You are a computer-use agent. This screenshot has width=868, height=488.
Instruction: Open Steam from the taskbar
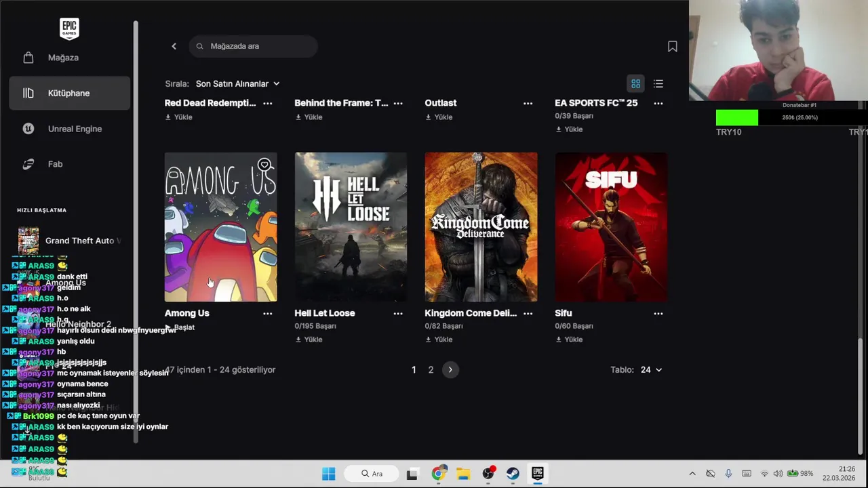[513, 474]
